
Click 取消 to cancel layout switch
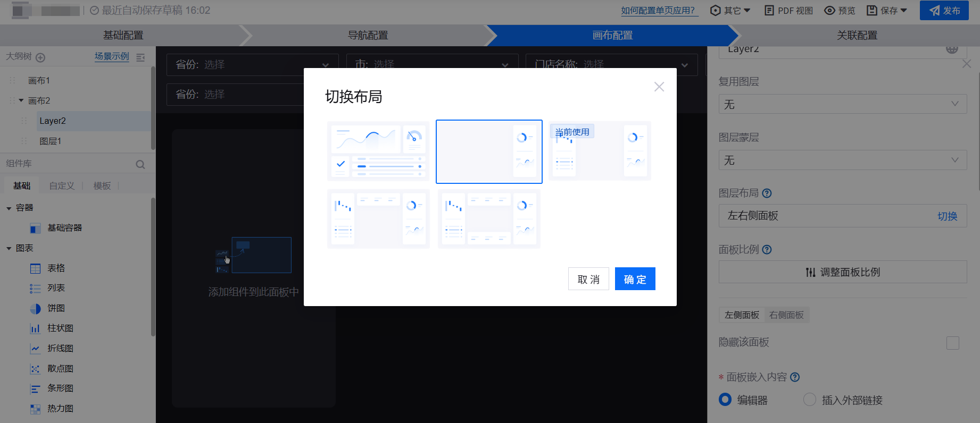pyautogui.click(x=588, y=279)
